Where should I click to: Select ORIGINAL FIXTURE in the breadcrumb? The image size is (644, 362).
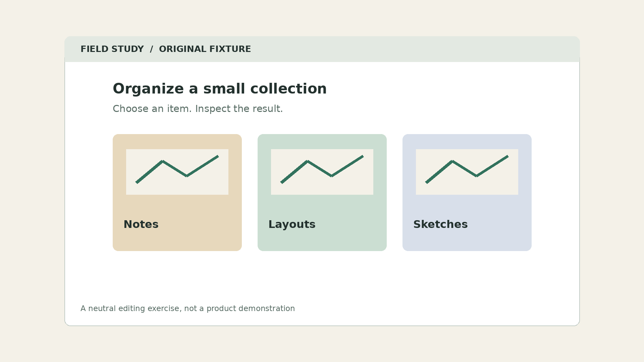[205, 49]
